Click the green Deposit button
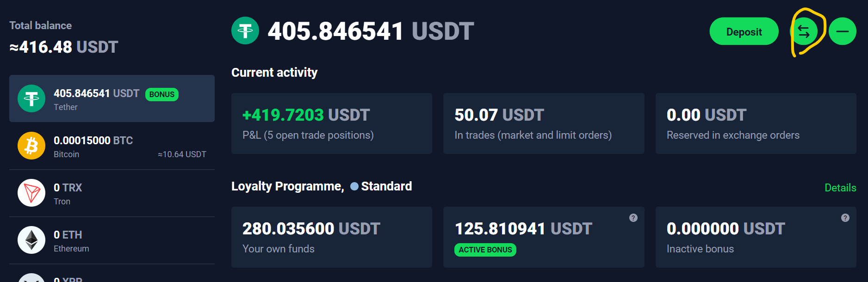Screen dimensions: 868x282 coord(744,31)
